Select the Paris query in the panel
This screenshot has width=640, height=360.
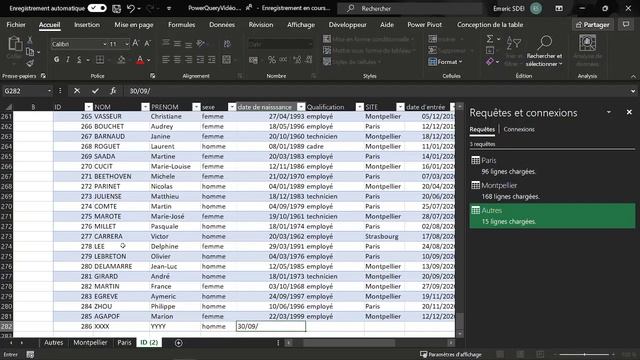pos(552,166)
